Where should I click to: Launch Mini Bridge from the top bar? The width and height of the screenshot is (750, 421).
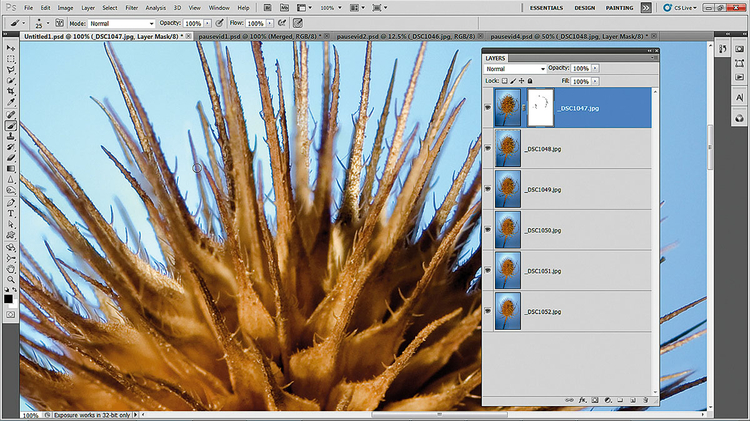point(284,8)
